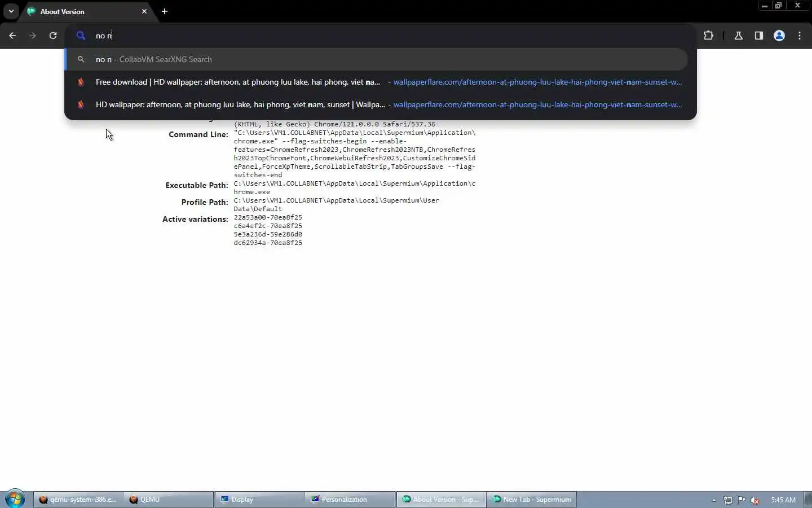The image size is (812, 508).
Task: Select second 'HD wallpaper: afternoon' suggestion
Action: [x=376, y=104]
